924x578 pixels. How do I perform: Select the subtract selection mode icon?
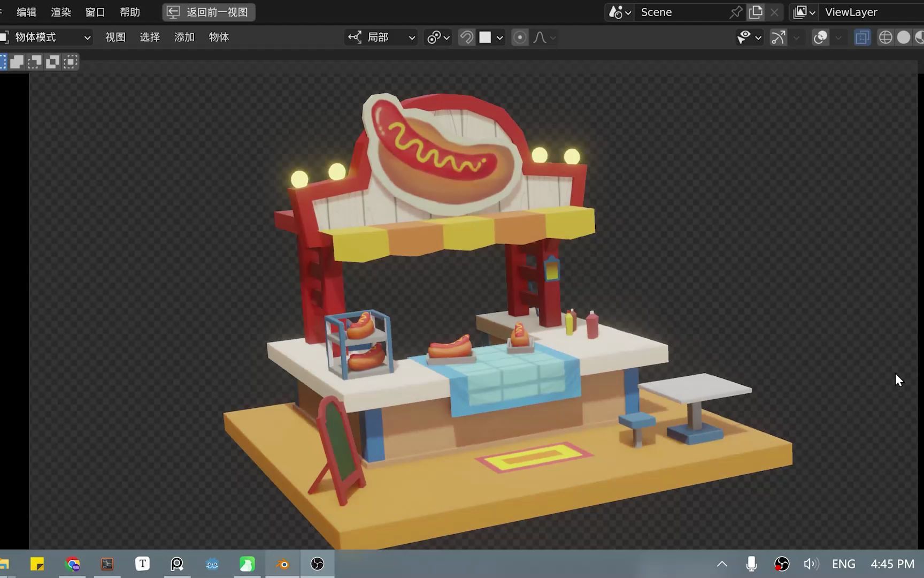[34, 62]
